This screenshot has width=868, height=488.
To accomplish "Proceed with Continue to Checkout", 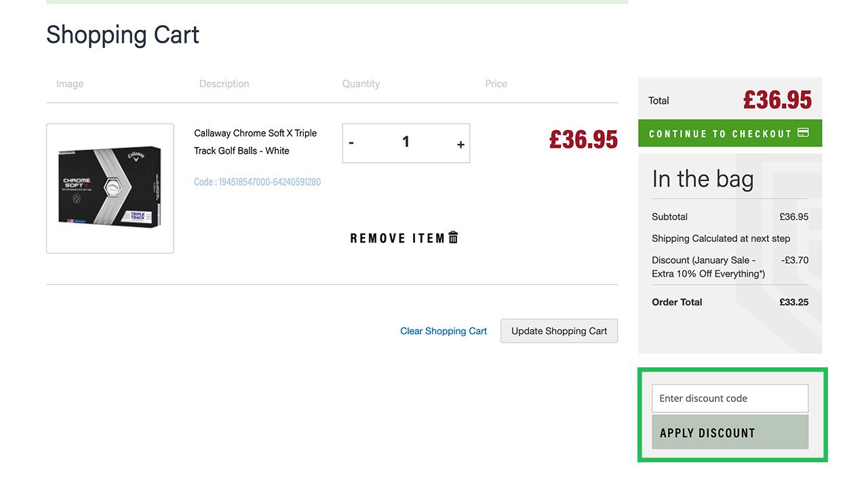I will point(720,134).
